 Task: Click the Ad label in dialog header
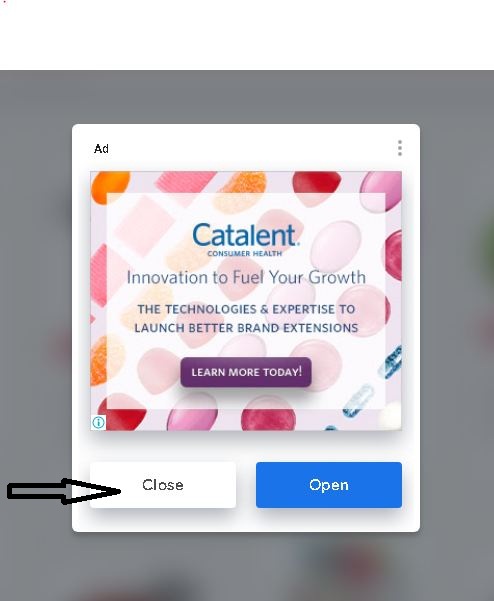click(x=101, y=149)
